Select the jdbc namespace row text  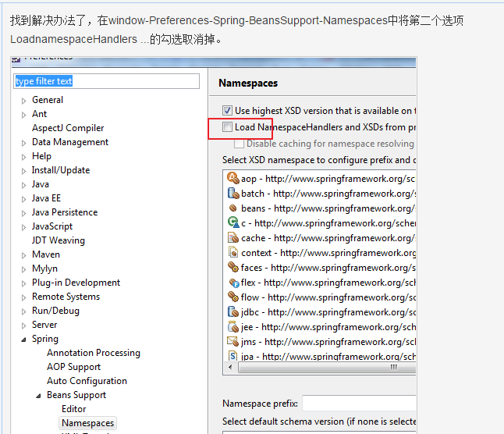(328, 311)
